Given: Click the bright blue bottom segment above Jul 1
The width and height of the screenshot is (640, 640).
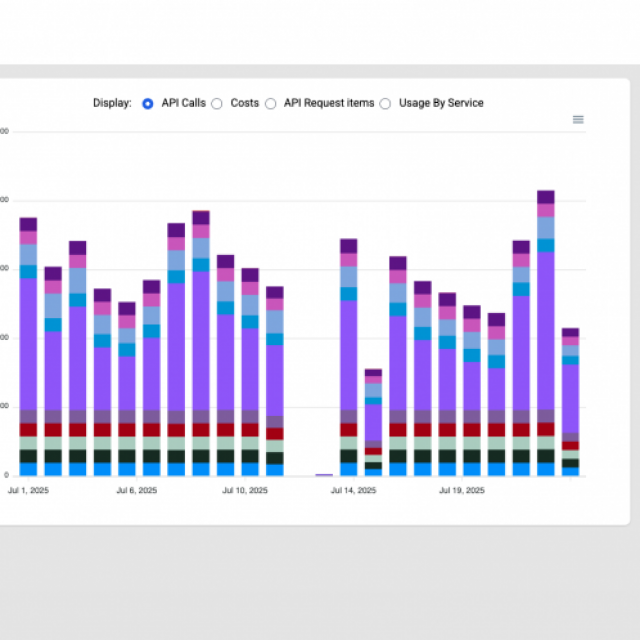Looking at the screenshot, I should coord(28,469).
